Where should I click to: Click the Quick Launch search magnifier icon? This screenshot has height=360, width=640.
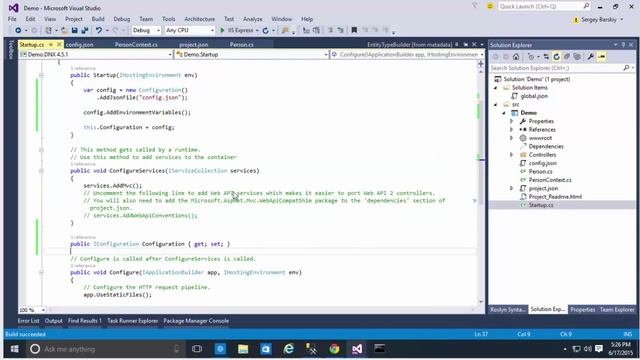coord(586,6)
